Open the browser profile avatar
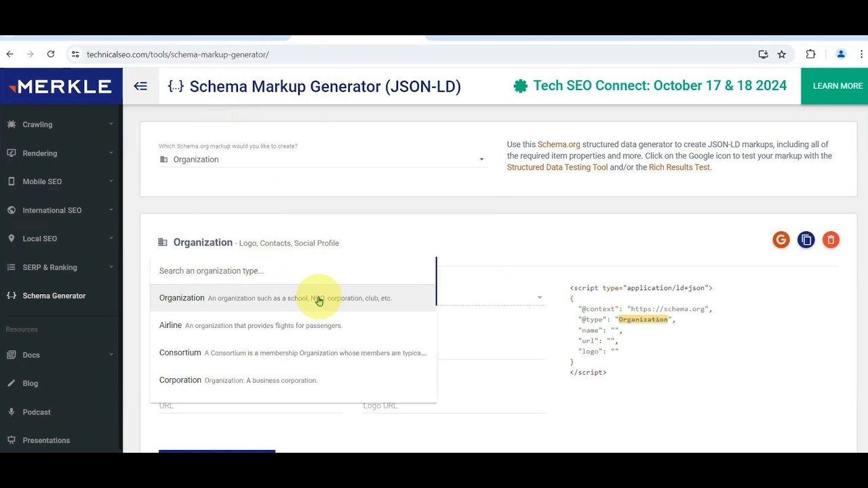The image size is (868, 488). point(841,54)
